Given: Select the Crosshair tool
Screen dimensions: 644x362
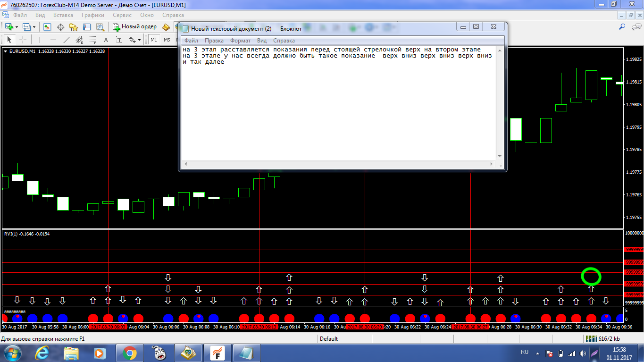Looking at the screenshot, I should coord(23,40).
